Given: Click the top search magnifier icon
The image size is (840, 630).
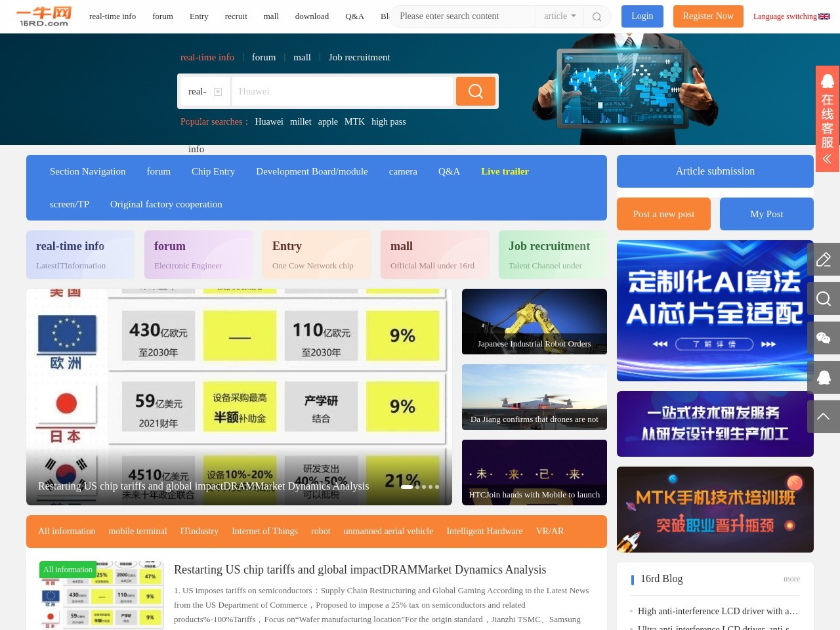Looking at the screenshot, I should tap(597, 16).
